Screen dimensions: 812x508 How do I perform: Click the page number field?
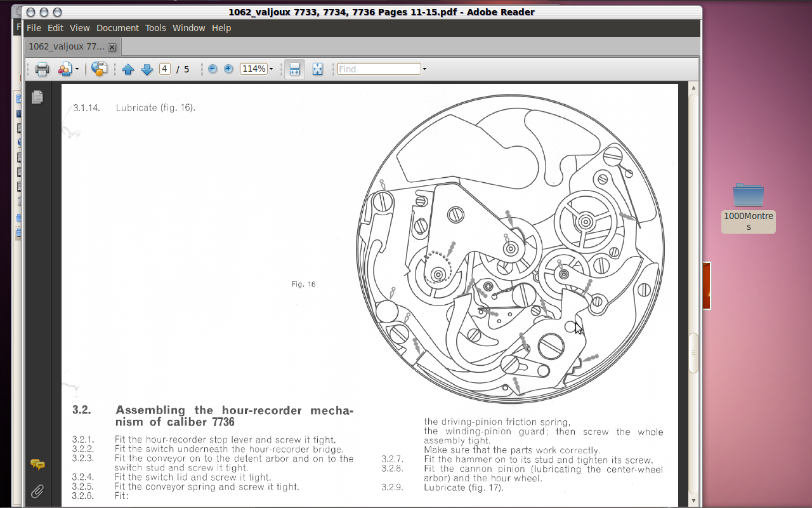[165, 69]
